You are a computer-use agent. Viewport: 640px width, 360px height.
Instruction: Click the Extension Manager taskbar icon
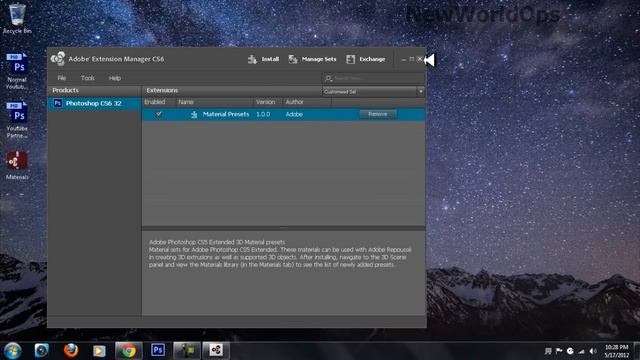(x=216, y=350)
